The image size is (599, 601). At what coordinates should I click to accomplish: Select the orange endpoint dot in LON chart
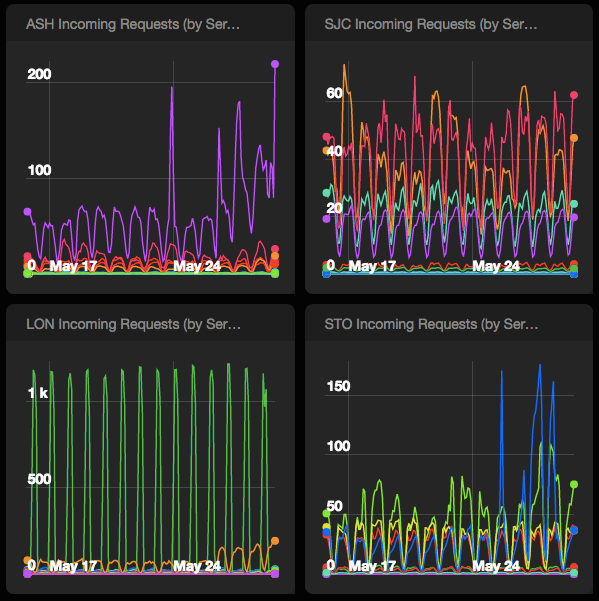[275, 541]
